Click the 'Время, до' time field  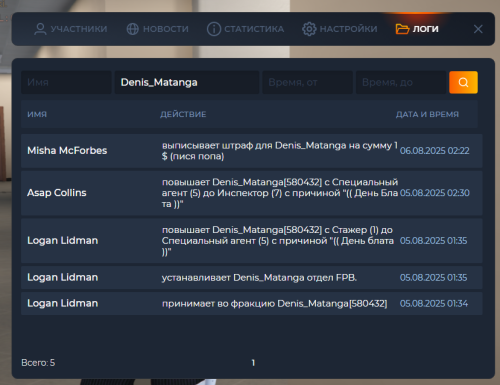(401, 82)
